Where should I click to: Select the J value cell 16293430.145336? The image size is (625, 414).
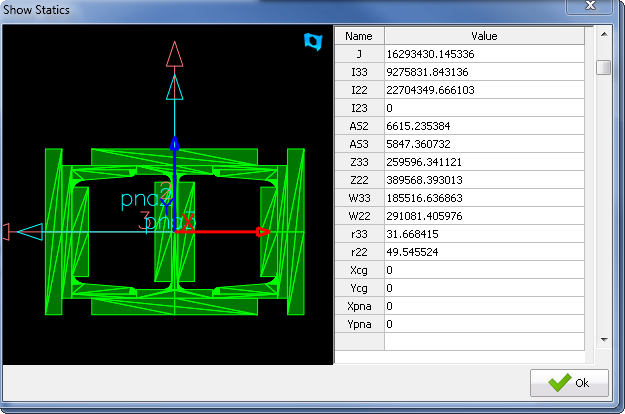(484, 53)
